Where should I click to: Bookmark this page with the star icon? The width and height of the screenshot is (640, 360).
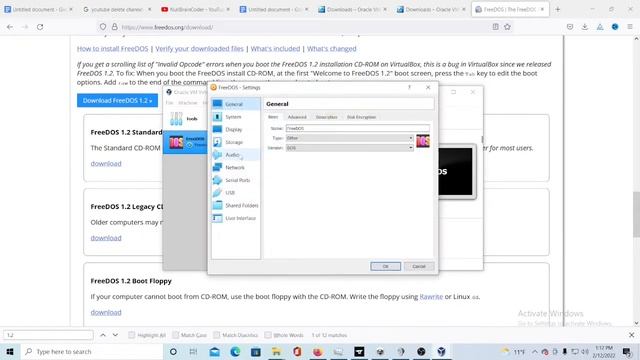coord(507,27)
